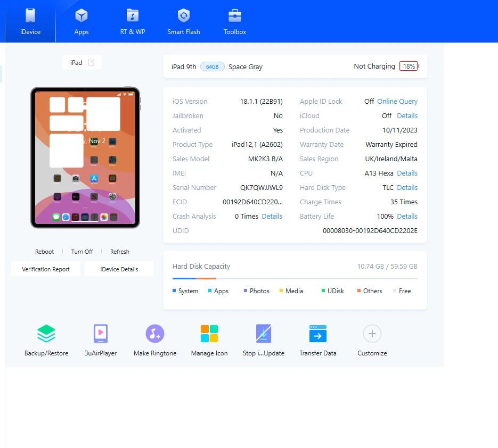Click the Warranty Expired value
Viewport: 498px width, 448px height.
point(391,144)
